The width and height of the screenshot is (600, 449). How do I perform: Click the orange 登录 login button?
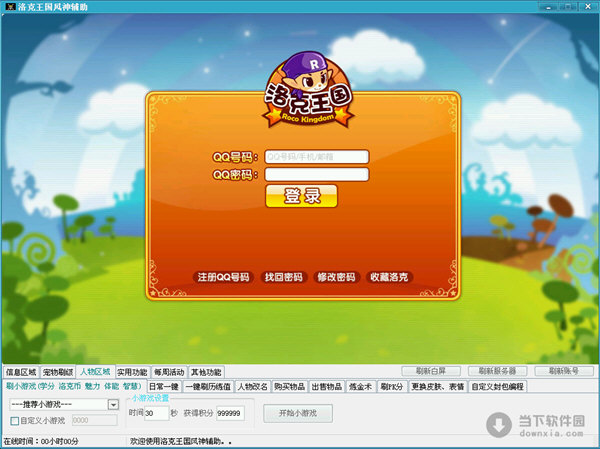point(302,196)
